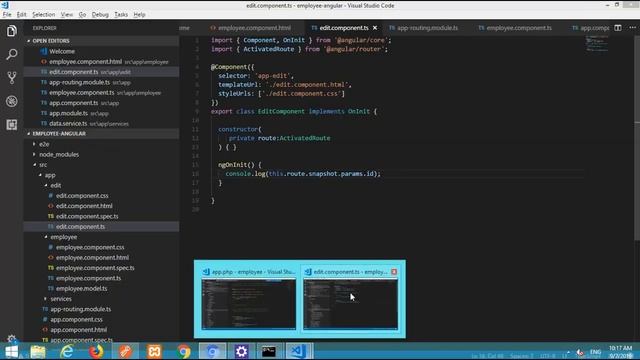
Task: Launch Internet Explorer from taskbar
Action: click(67, 351)
